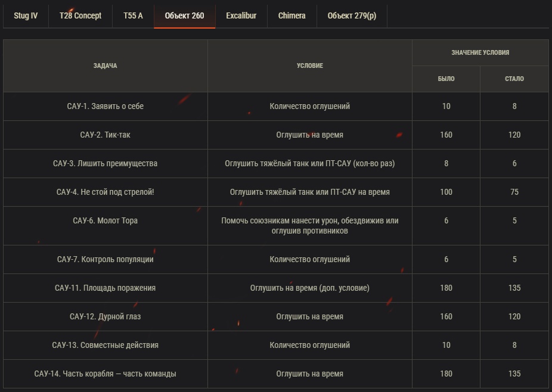Click the УСЛОВИЕ column header

[x=309, y=66]
